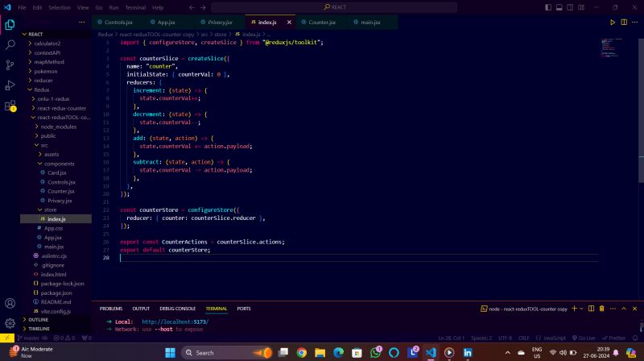644x361 pixels.
Task: Open Card.jsx in the explorer
Action: pos(56,172)
